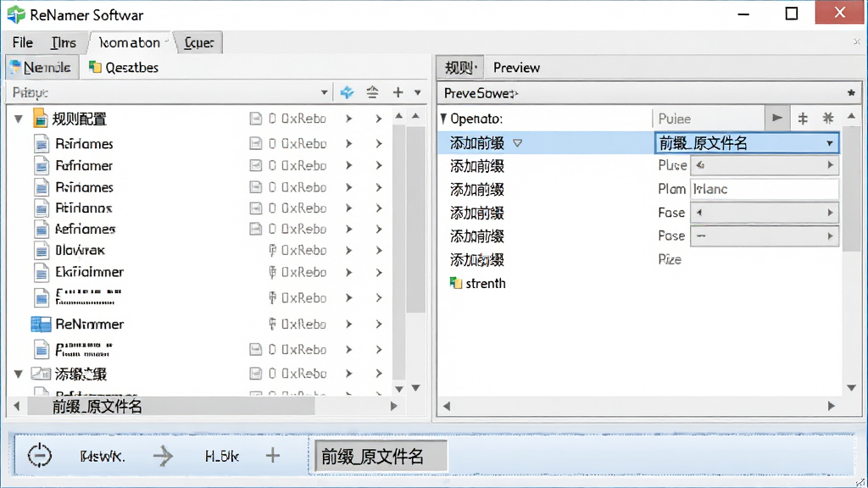Toggle the checkbox icon in 规则配置 row
The image size is (868, 488).
tap(255, 119)
